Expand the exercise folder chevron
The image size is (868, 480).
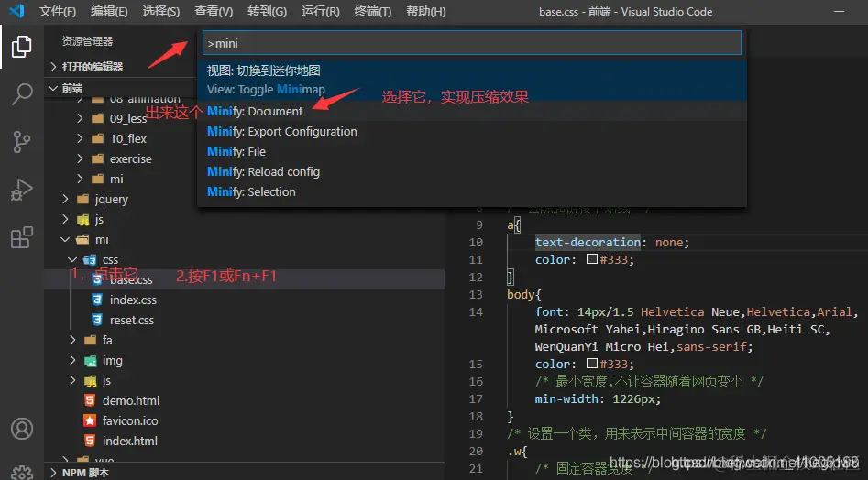(x=81, y=158)
